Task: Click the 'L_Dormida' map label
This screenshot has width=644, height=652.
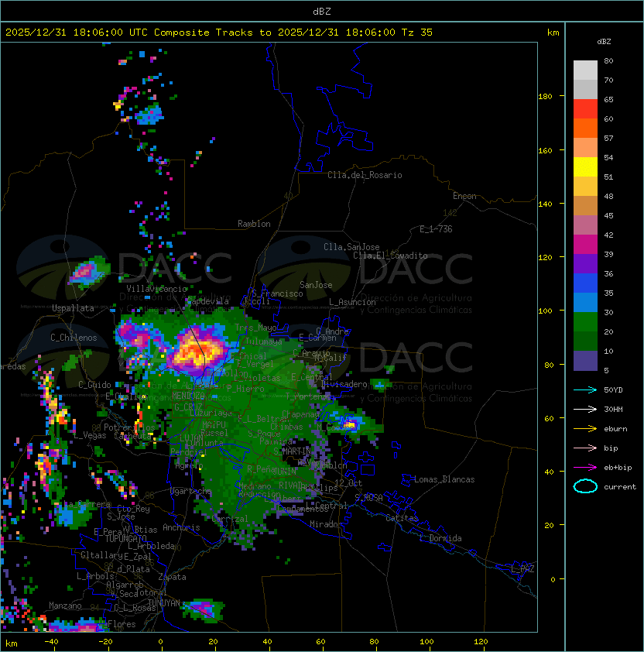Action: (x=440, y=538)
